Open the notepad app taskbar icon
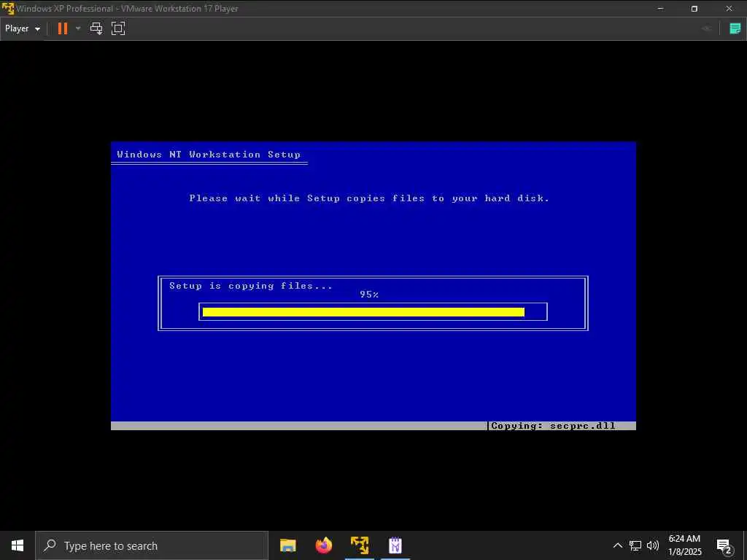Screen dimensions: 747x560 pos(395,545)
